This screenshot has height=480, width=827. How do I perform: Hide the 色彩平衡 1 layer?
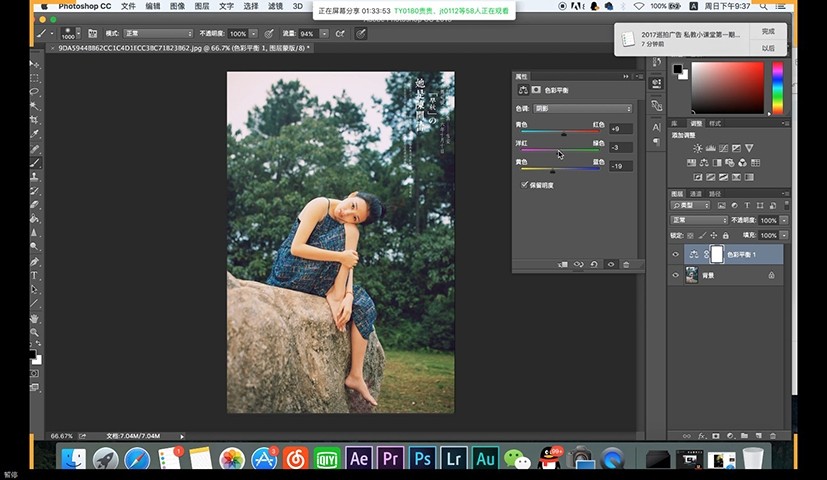point(675,255)
